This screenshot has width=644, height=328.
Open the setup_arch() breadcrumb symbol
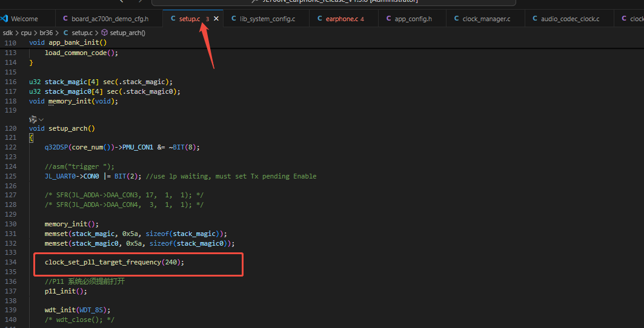[123, 33]
